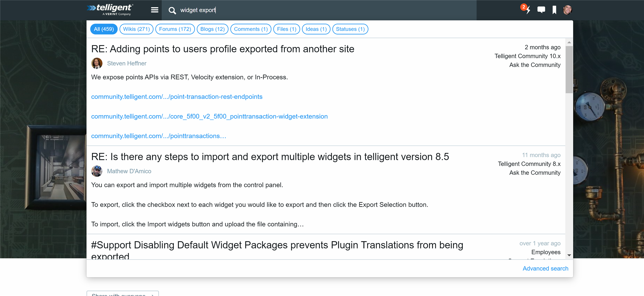Open the point-transaction-rest-endpoints link

coord(177,97)
